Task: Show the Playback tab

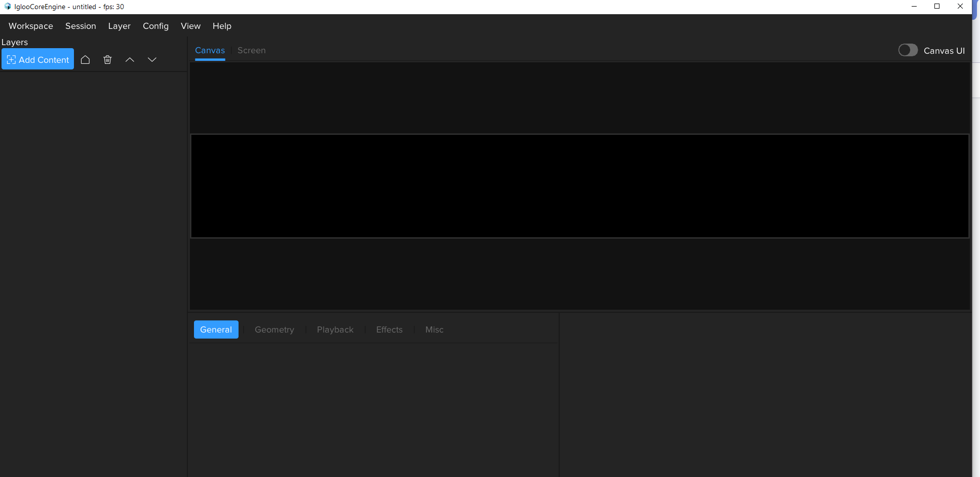Action: tap(335, 329)
